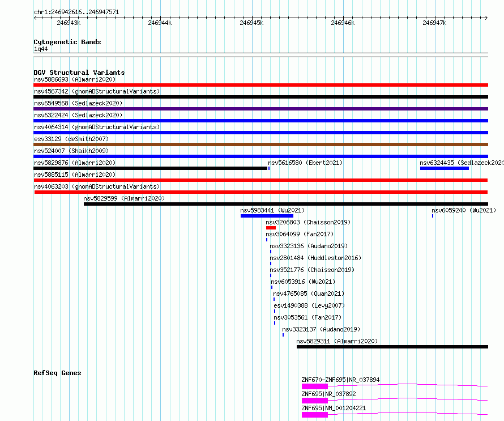Click the 1q44 band label

[41, 49]
